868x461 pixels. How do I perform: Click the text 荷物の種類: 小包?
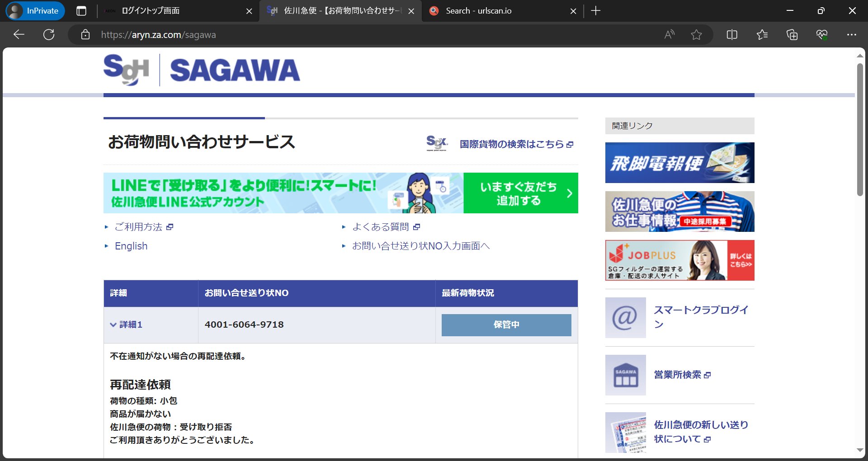[x=143, y=400]
